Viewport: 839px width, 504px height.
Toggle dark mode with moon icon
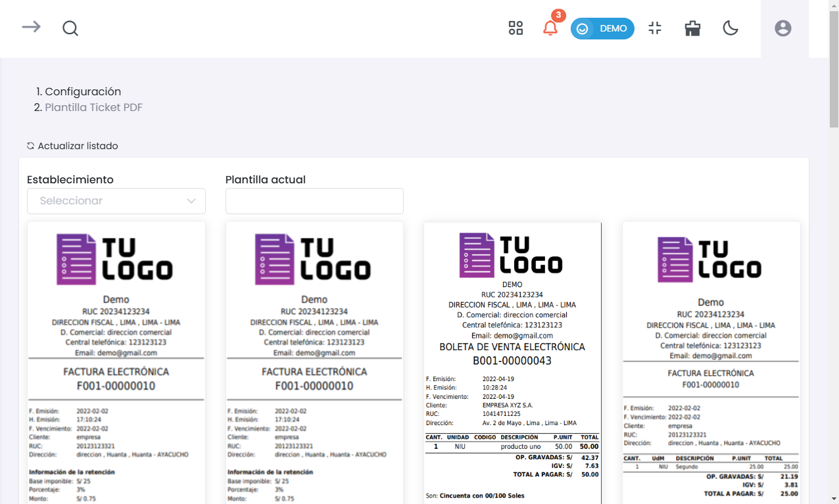731,28
